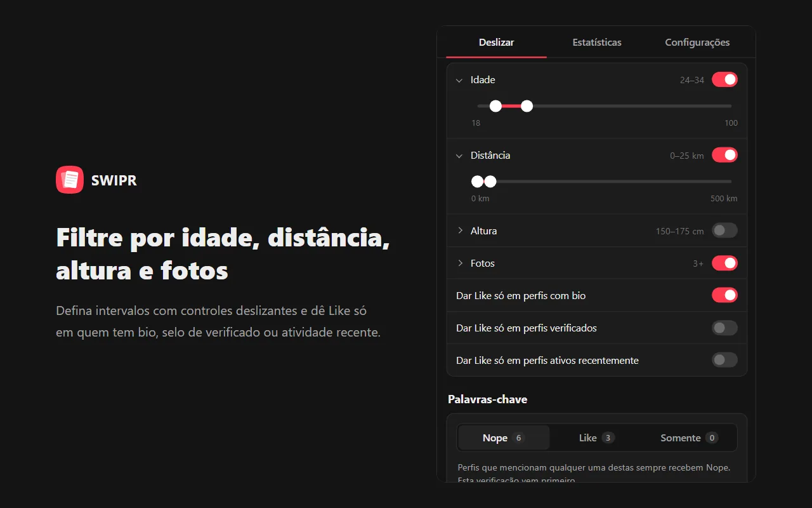Click the 3+ photos value

click(698, 264)
